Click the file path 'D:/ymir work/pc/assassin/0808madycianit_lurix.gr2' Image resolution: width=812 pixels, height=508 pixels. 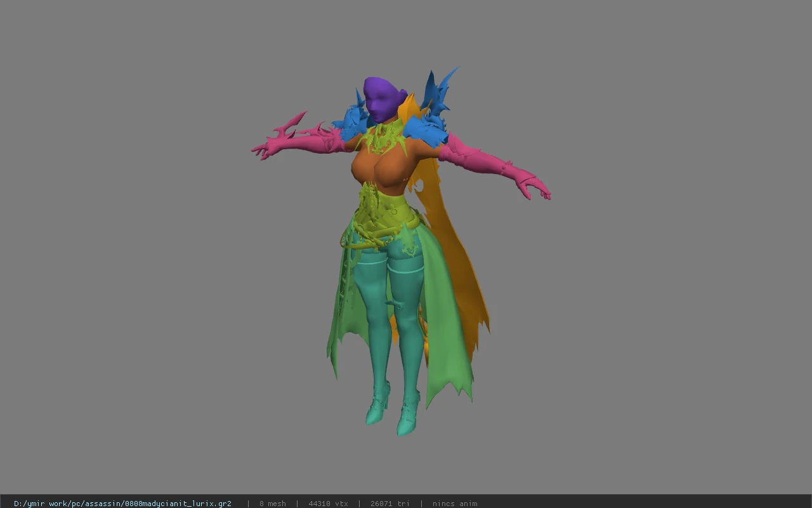122,504
